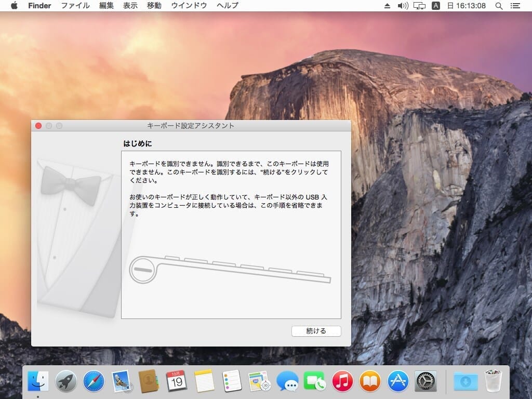Launch Messages from the Dock

tap(287, 382)
